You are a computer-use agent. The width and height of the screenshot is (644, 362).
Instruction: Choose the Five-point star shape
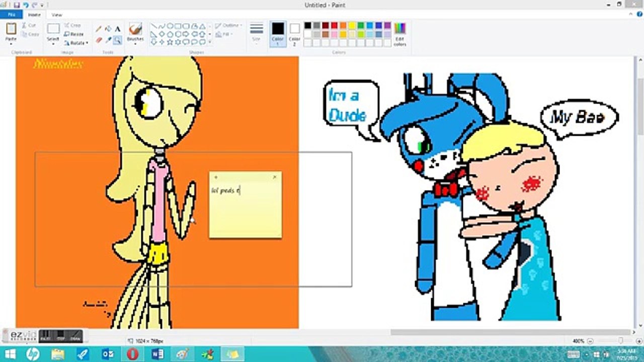click(170, 42)
